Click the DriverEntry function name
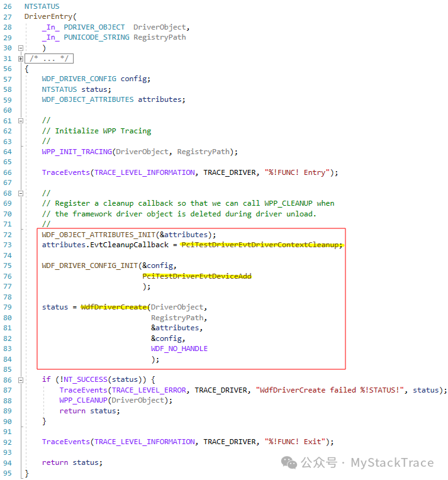The width and height of the screenshot is (448, 480). click(48, 16)
